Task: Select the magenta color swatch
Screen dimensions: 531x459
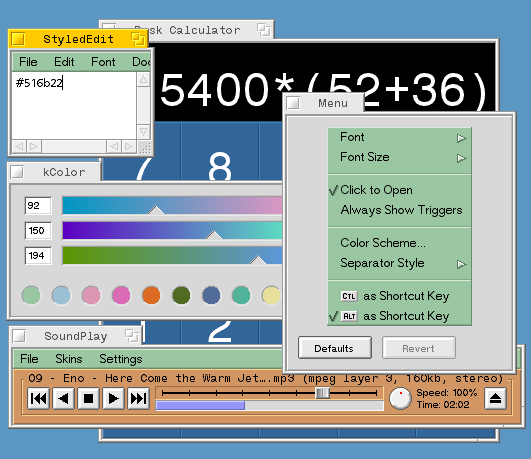Action: [121, 295]
